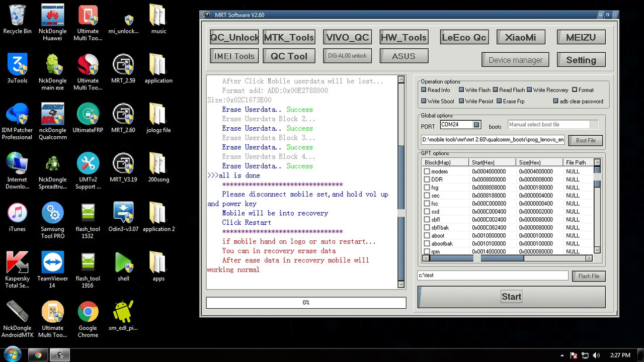Open the QC_Unlock module
The width and height of the screenshot is (644, 362).
[234, 37]
